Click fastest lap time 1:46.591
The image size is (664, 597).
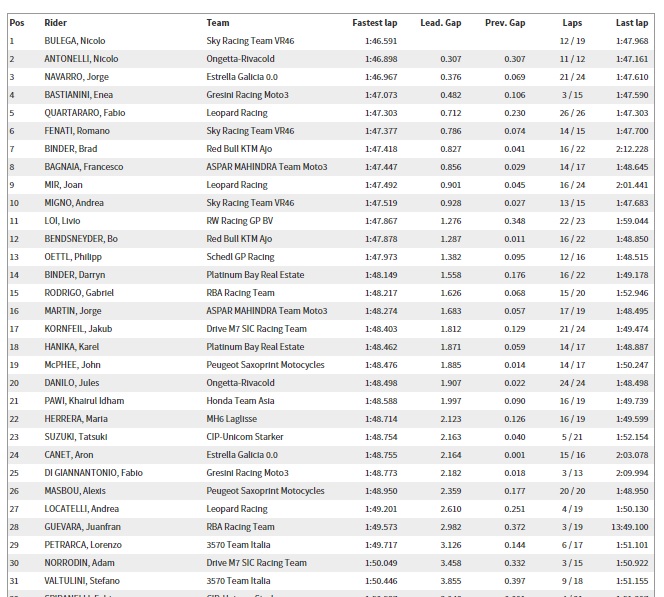tap(376, 41)
